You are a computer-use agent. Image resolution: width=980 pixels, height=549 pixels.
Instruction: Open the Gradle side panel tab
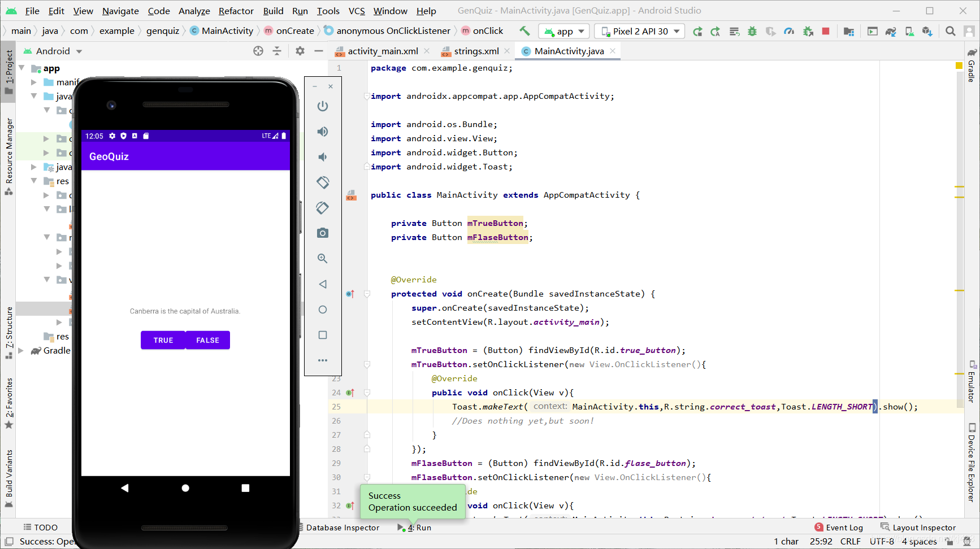[972, 65]
